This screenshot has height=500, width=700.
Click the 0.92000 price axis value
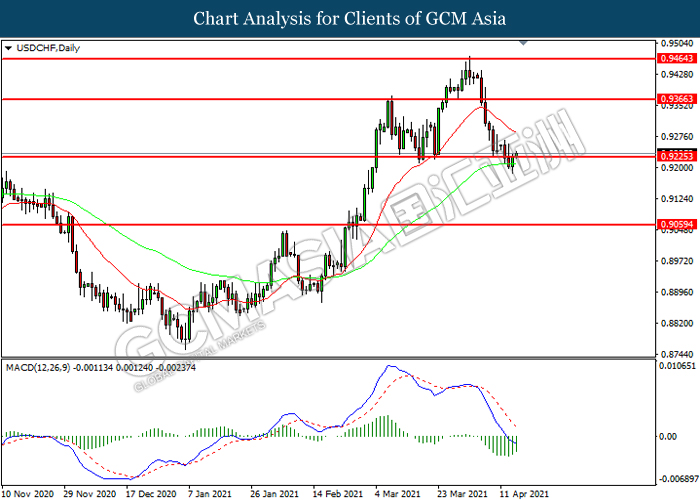point(677,168)
